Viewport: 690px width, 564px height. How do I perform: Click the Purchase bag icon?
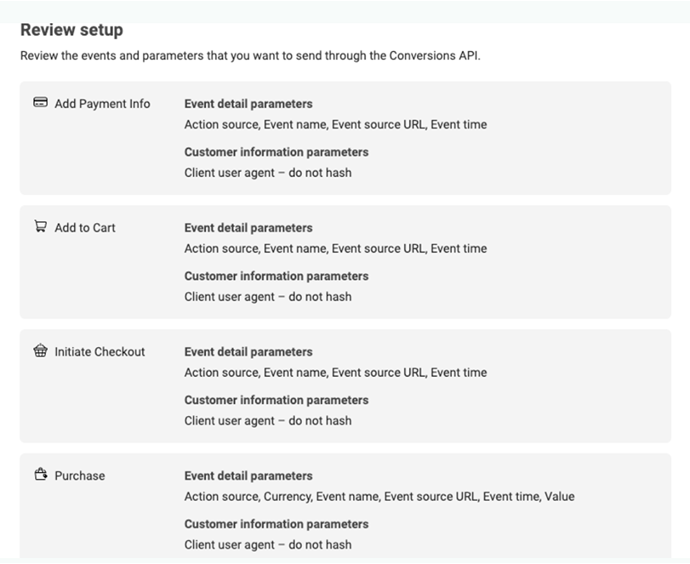tap(40, 475)
